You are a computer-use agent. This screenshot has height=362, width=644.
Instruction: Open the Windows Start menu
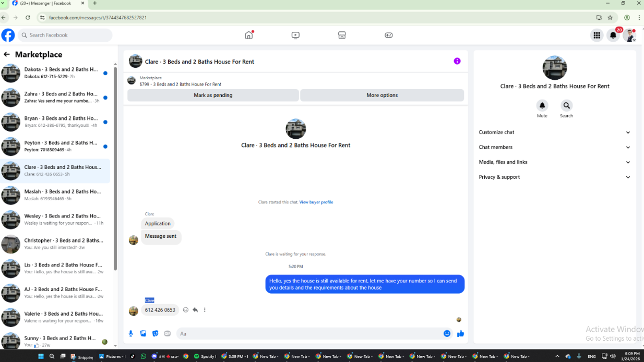click(x=41, y=356)
